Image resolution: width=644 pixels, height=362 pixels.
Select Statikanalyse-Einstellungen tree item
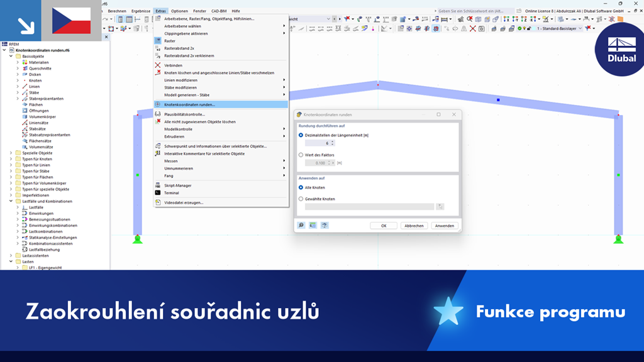coord(53,237)
